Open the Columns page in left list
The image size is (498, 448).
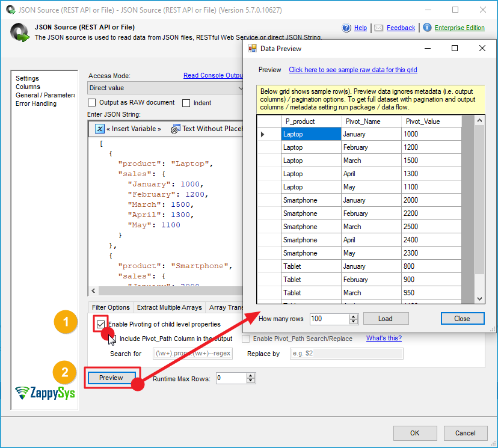[x=28, y=87]
